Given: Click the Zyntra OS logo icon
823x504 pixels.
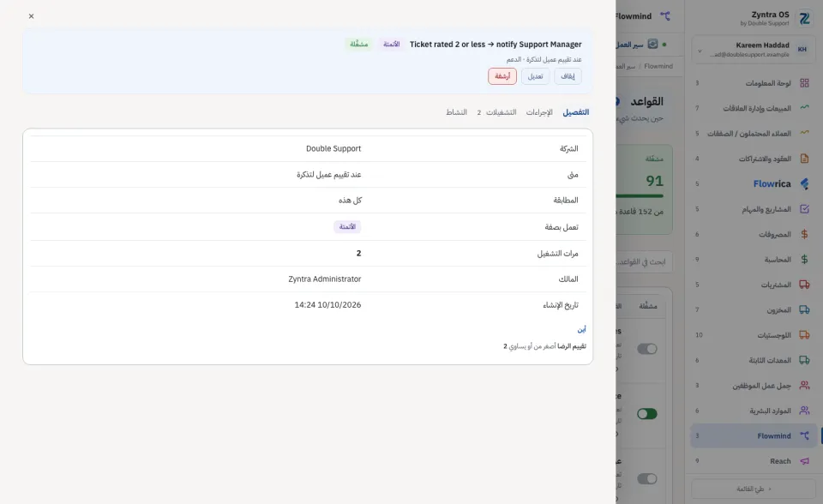Looking at the screenshot, I should (x=804, y=19).
